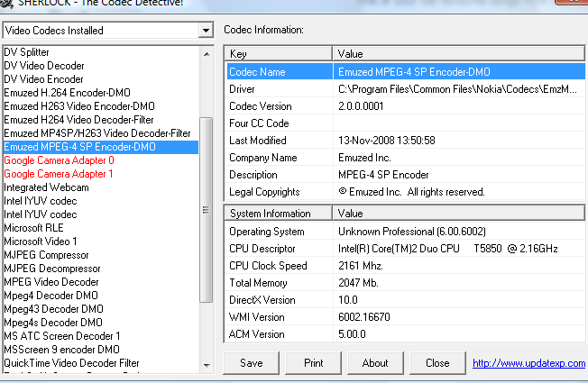Select Google Camera Adapter 0 entry
This screenshot has width=588, height=383.
[x=101, y=160]
